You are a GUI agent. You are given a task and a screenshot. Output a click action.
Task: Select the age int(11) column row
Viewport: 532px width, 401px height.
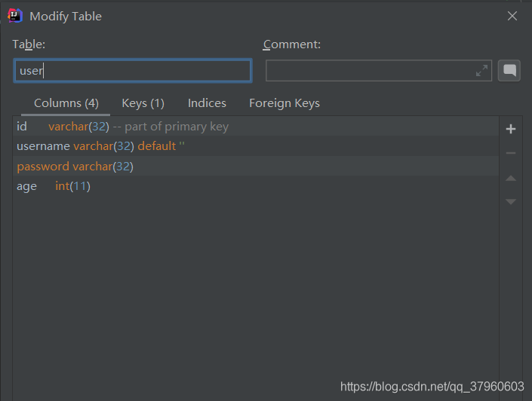[x=54, y=186]
